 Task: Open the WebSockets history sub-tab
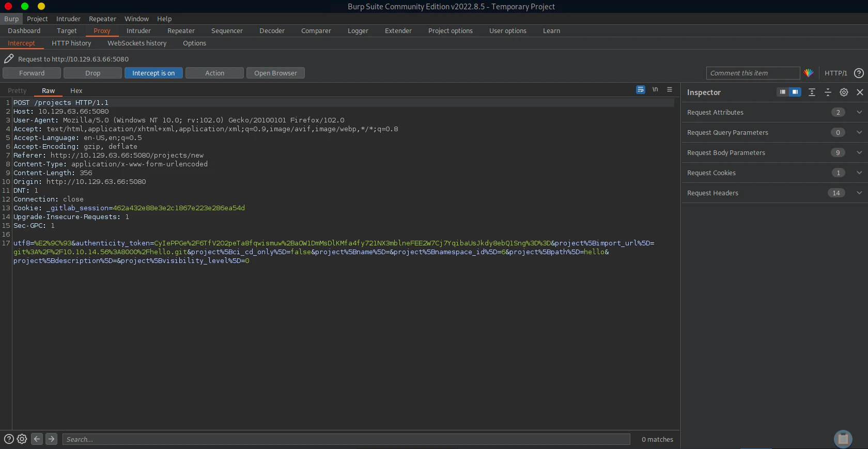tap(137, 43)
